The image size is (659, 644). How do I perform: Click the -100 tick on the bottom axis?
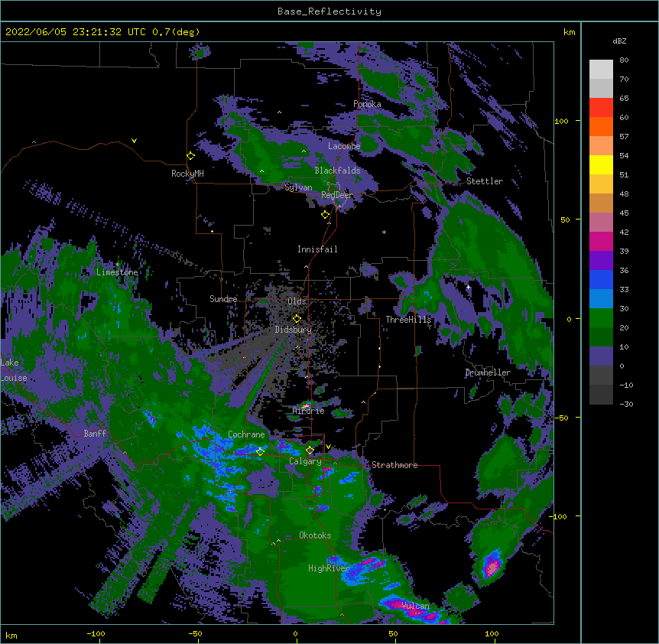(x=96, y=633)
